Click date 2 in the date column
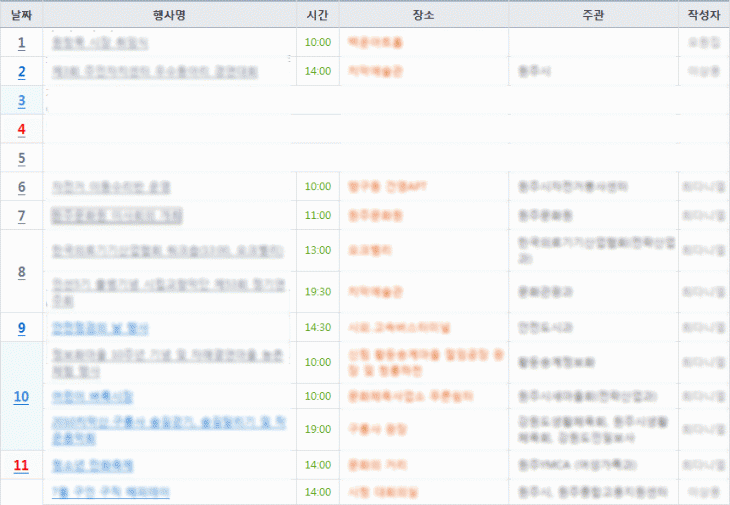 (21, 72)
